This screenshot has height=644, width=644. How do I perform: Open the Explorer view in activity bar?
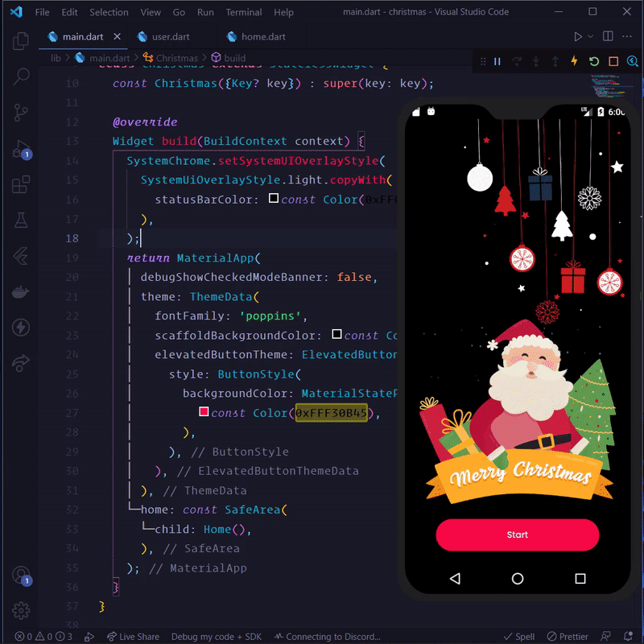coord(21,41)
